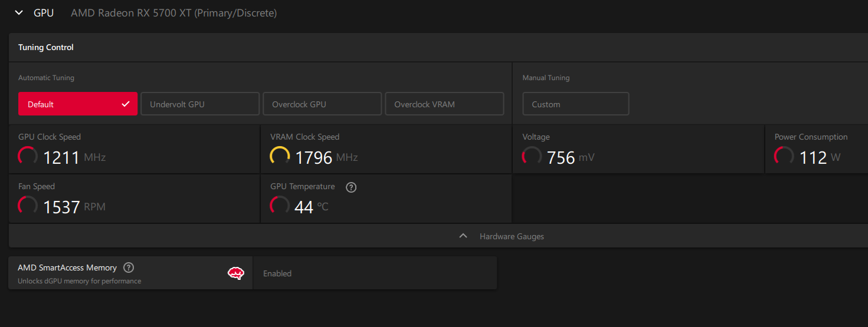This screenshot has height=327, width=868.
Task: Collapse the GPU section chevron
Action: 19,12
